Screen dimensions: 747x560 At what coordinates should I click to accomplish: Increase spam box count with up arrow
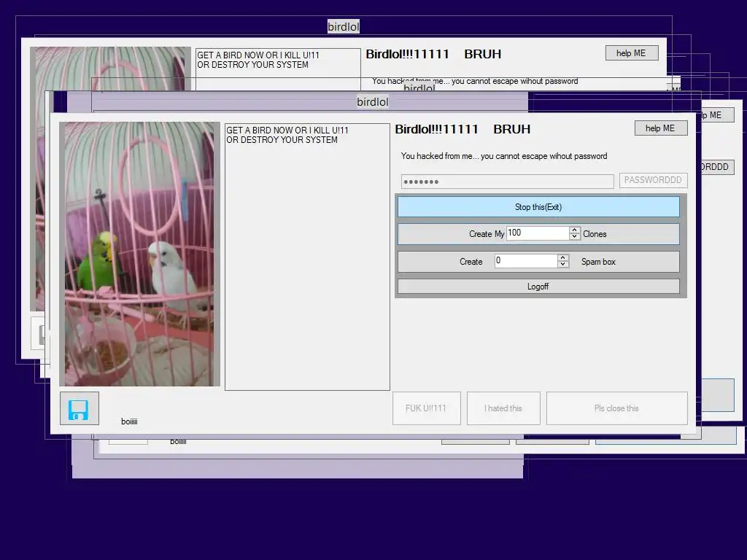click(563, 257)
